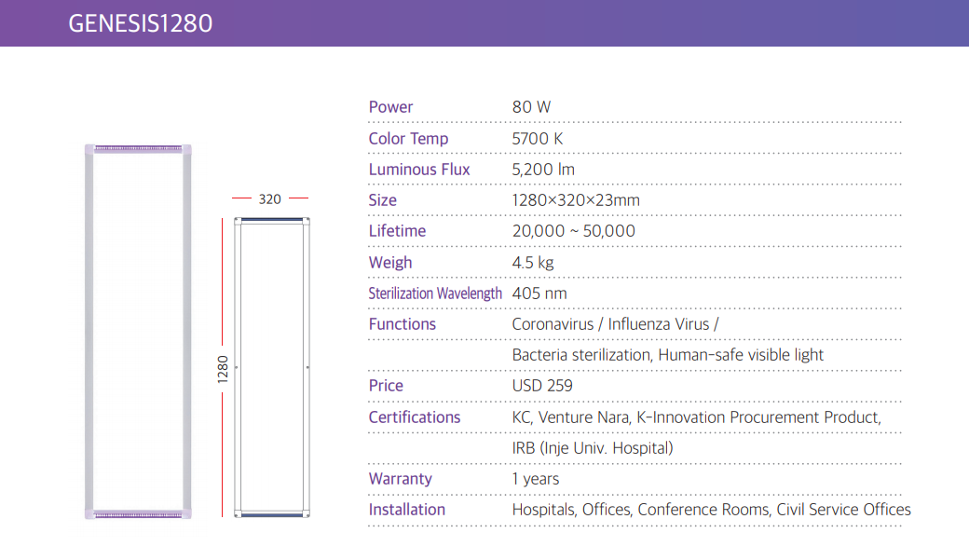Viewport: 969px width, 560px height.
Task: Click the Coronavirus / Influenza Virus text
Action: [x=616, y=324]
